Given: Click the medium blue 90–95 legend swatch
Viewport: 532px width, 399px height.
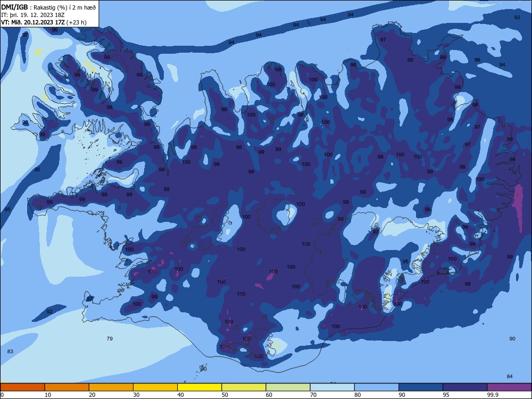Looking at the screenshot, I should [421, 387].
